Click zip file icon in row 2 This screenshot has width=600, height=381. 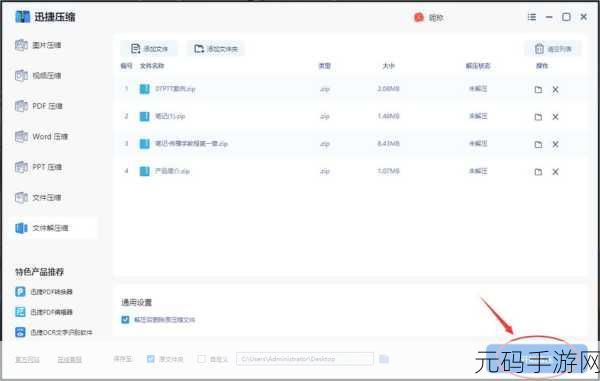pos(144,116)
